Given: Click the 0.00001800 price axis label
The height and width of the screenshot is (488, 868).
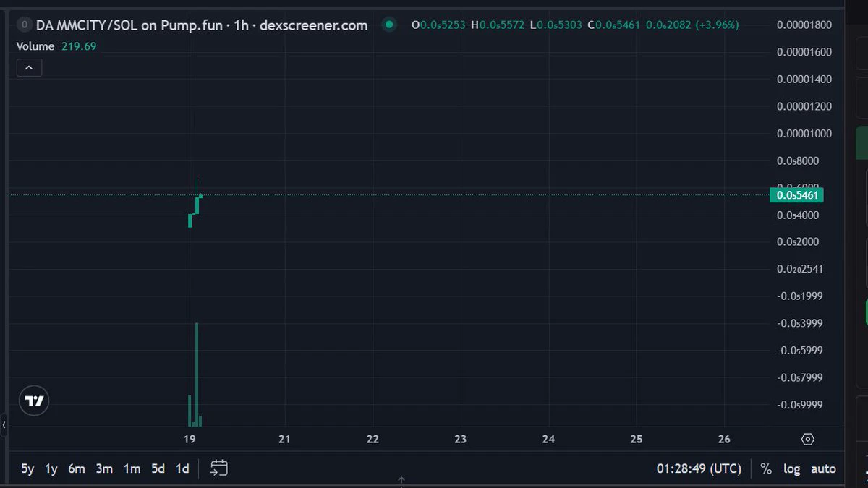Looking at the screenshot, I should pos(804,25).
